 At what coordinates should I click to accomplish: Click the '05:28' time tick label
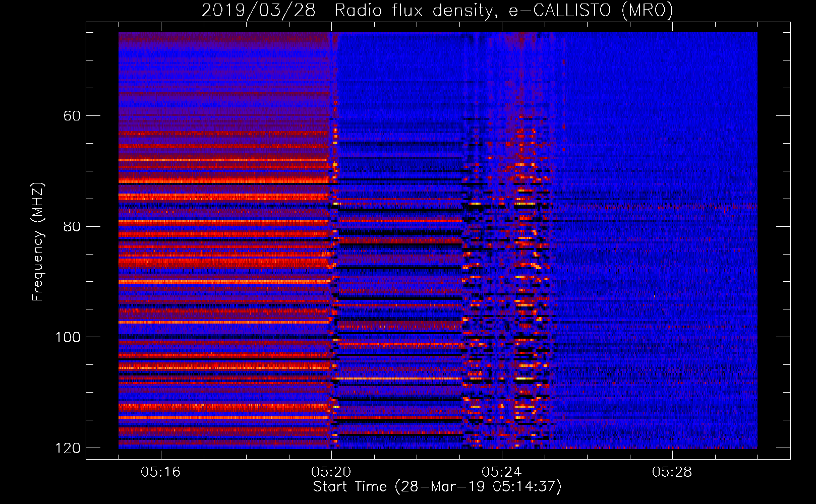(672, 472)
